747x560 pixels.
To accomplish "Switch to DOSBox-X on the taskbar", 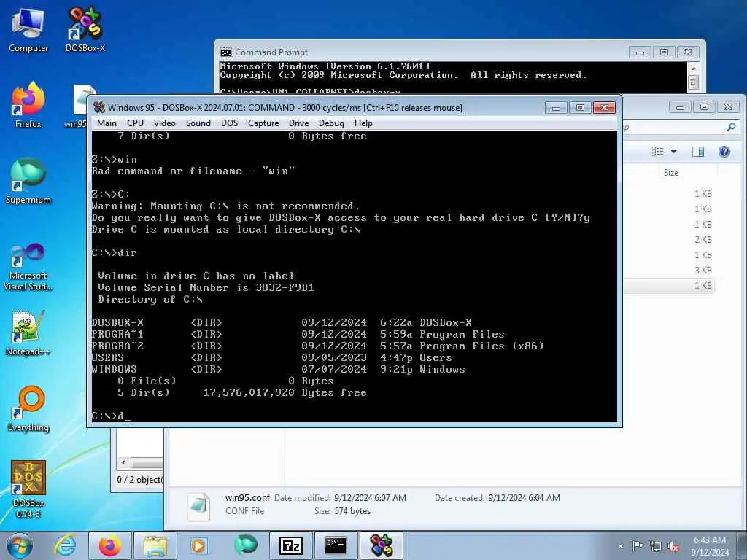I will point(382,545).
